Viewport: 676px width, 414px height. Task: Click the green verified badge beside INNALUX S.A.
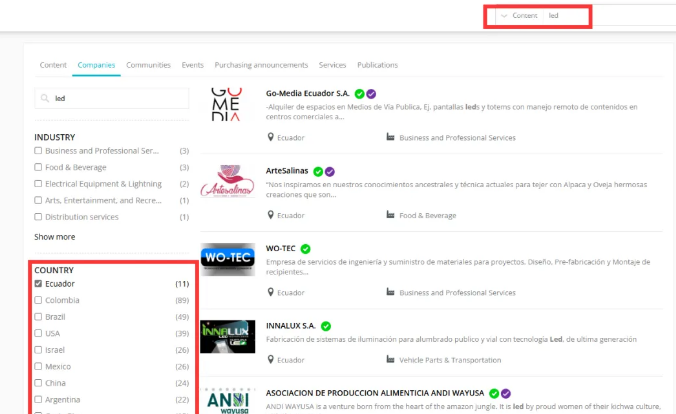coord(326,326)
